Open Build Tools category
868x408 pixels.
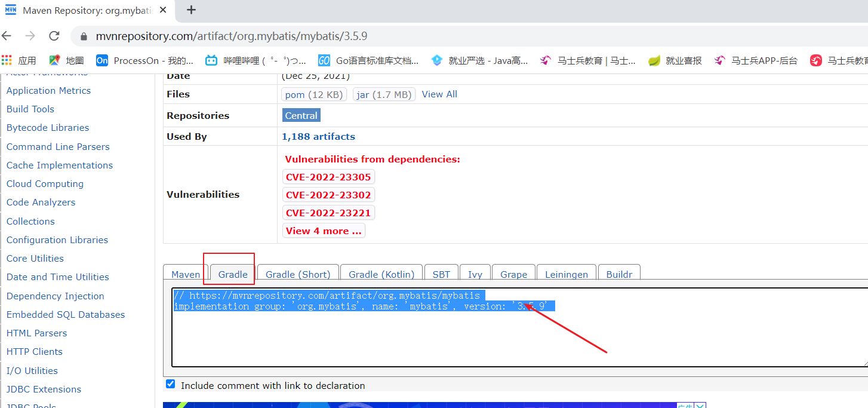click(30, 109)
